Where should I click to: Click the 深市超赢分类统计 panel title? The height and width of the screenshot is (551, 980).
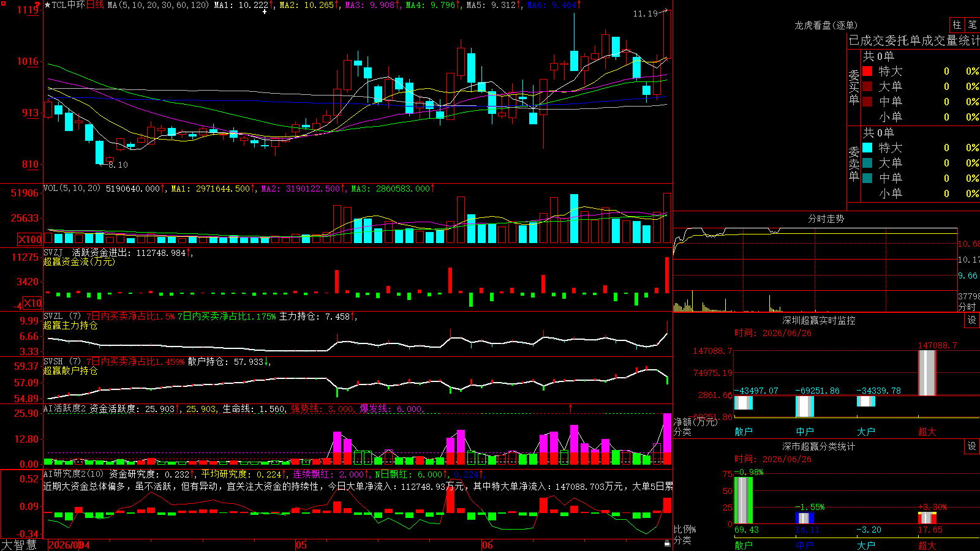(819, 446)
